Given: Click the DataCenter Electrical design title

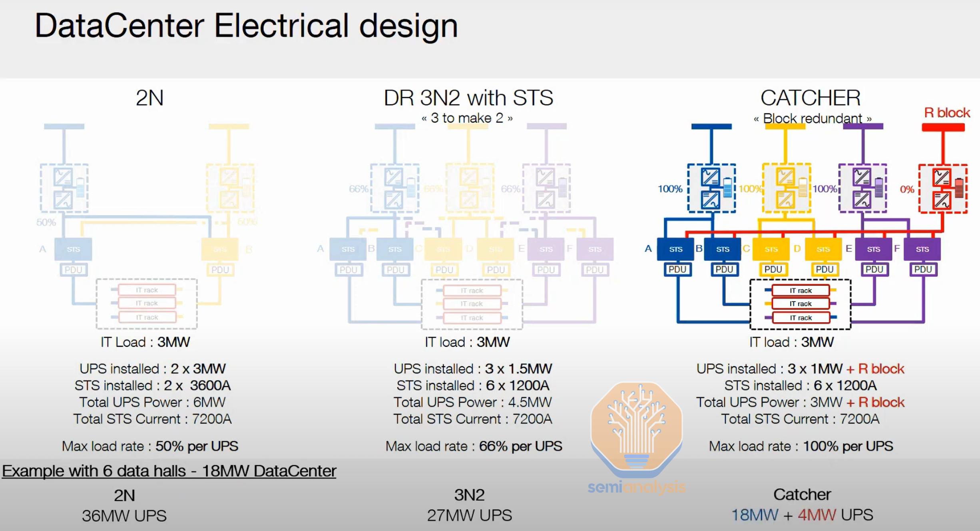Looking at the screenshot, I should [x=246, y=26].
